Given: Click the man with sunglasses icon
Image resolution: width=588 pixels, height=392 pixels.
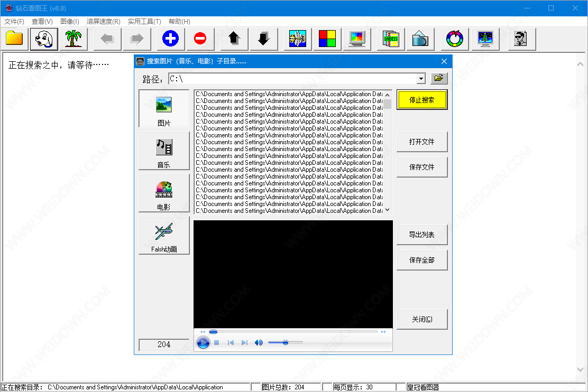Looking at the screenshot, I should (521, 39).
